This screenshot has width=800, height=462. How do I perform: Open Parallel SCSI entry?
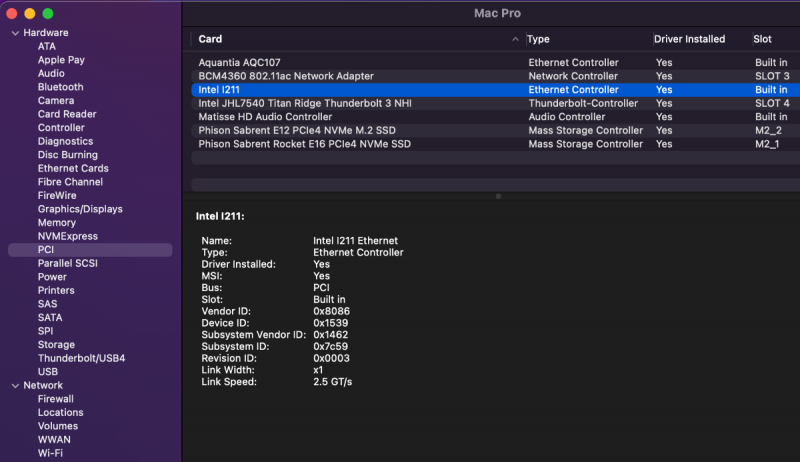point(67,263)
